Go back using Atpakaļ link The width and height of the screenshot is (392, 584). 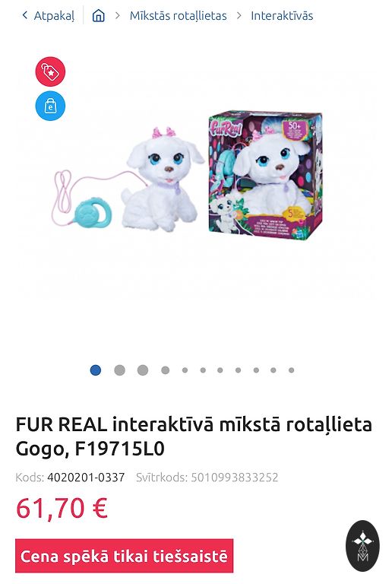coord(54,16)
